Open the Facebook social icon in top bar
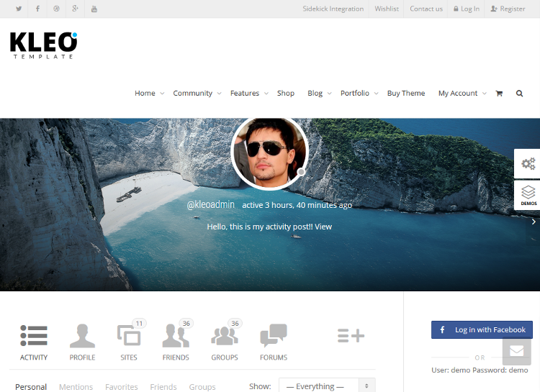The height and width of the screenshot is (392, 540). click(37, 9)
